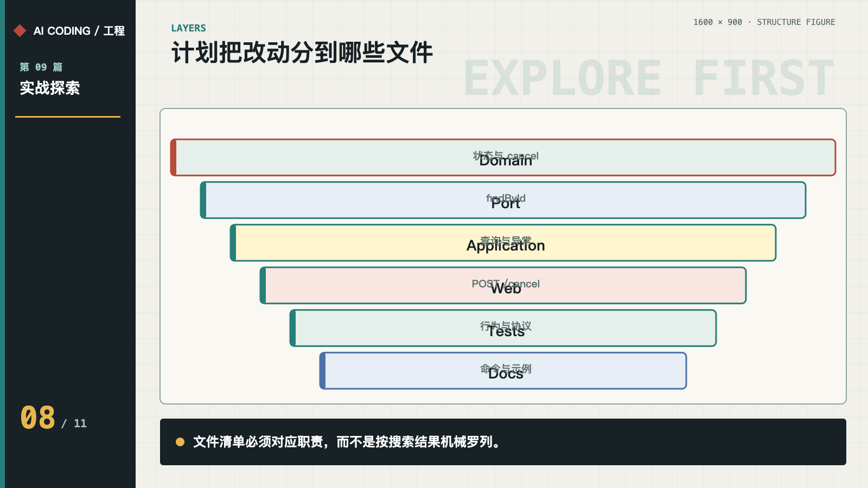
Task: Select the Docs layer bar
Action: click(x=503, y=371)
